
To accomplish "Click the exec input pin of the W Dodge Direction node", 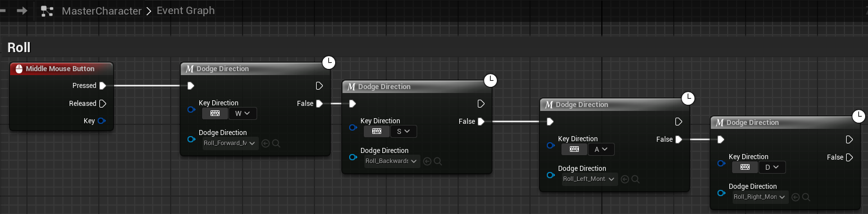I will coord(191,86).
